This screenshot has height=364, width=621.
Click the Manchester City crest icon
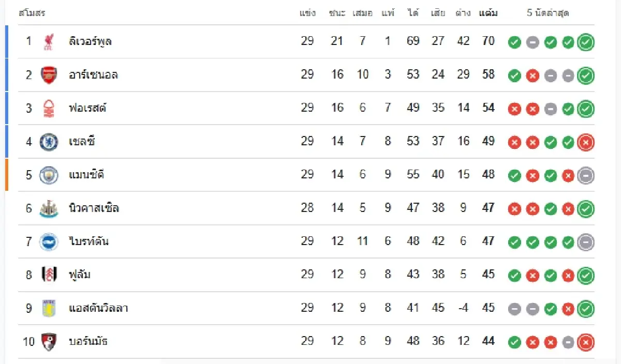[x=49, y=175]
